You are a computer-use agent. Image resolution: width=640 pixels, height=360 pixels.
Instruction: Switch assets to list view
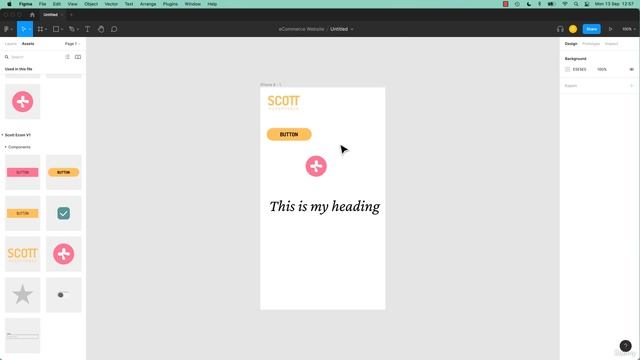click(x=67, y=57)
